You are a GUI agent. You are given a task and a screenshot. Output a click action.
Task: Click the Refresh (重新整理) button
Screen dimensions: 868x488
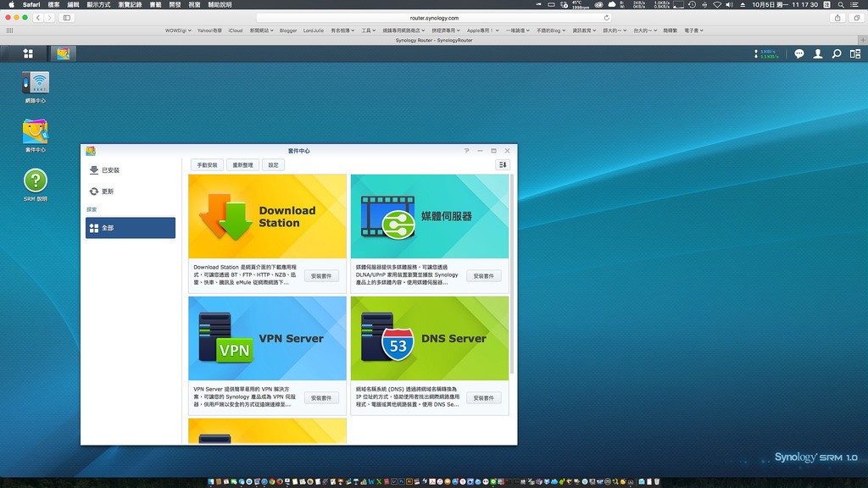[x=242, y=165]
